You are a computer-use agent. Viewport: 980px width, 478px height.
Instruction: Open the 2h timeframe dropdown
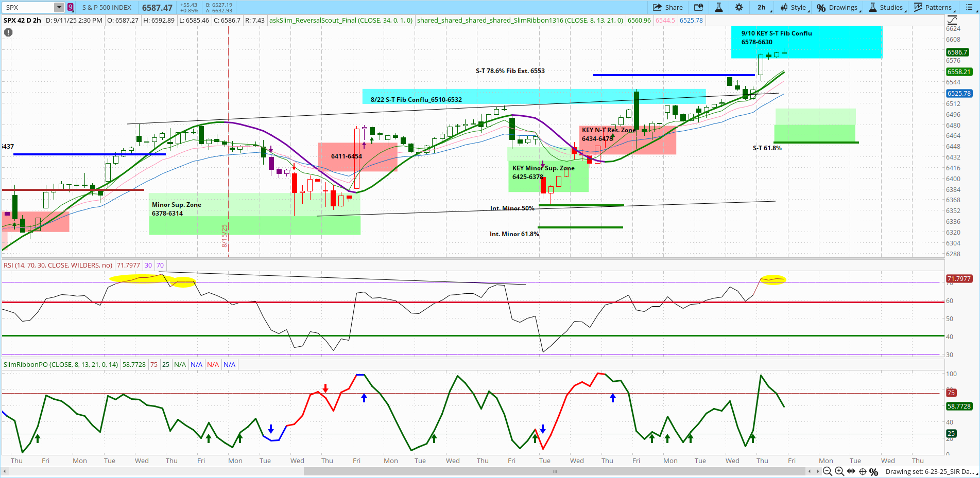pyautogui.click(x=762, y=7)
